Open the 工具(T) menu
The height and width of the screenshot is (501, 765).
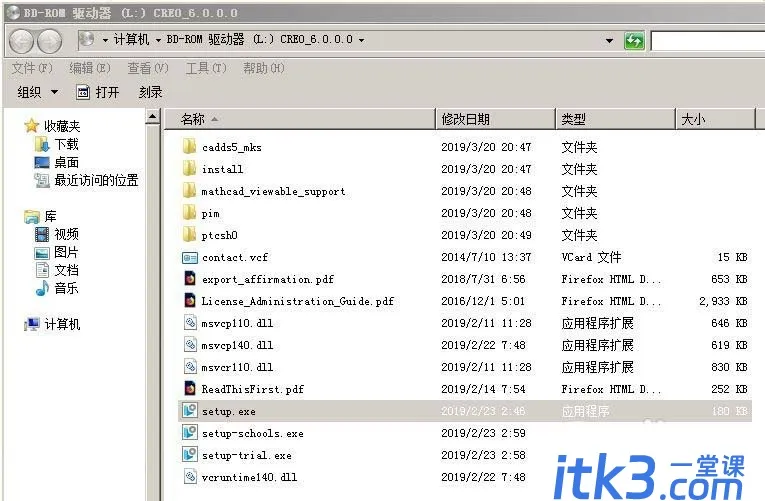point(206,68)
